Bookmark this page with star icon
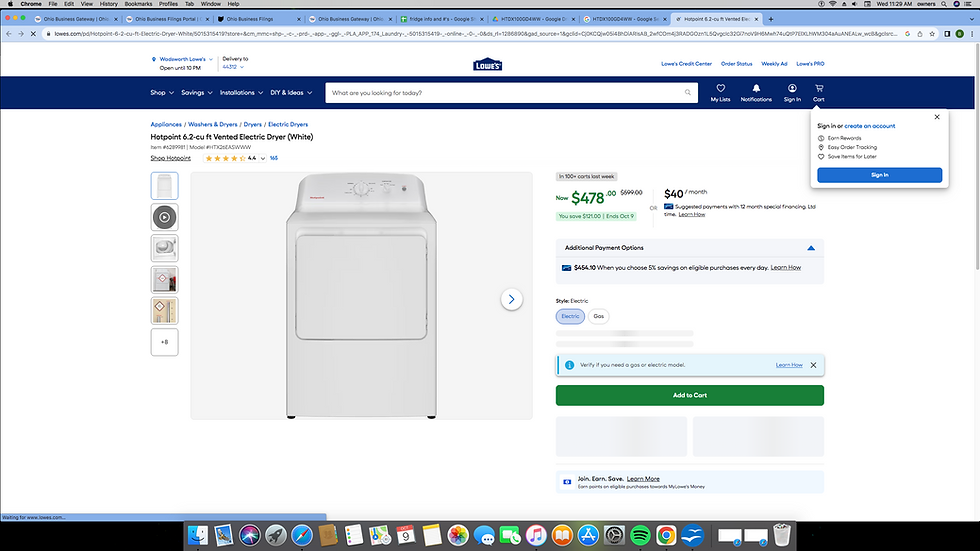The width and height of the screenshot is (980, 551). pyautogui.click(x=932, y=34)
